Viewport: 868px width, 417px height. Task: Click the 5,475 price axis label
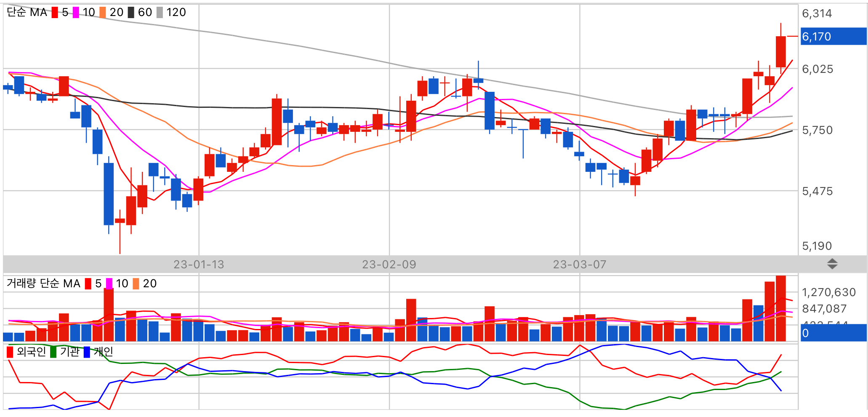[x=817, y=191]
